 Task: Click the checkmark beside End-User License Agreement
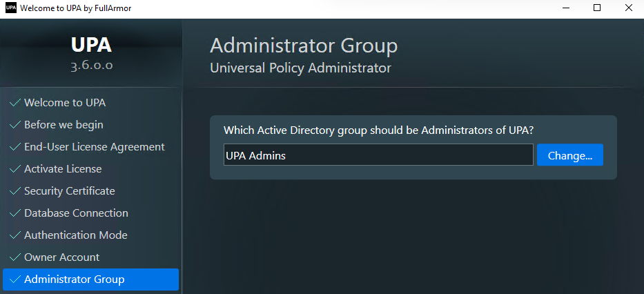[14, 147]
